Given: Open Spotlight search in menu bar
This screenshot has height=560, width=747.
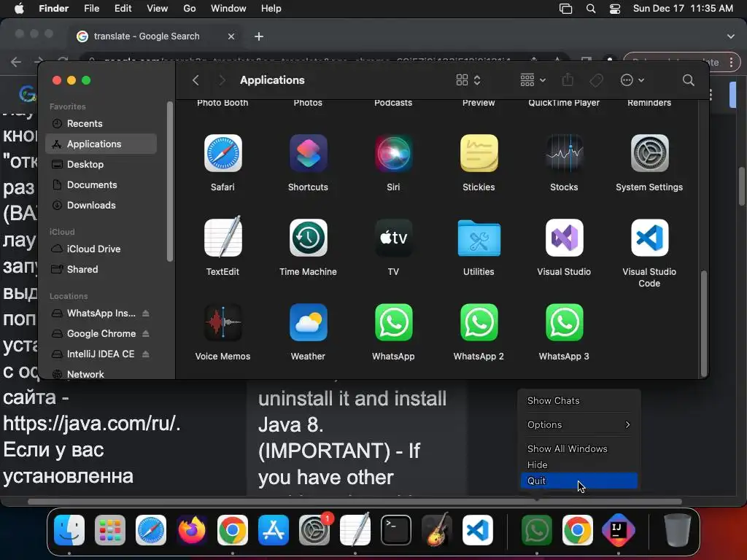Looking at the screenshot, I should pyautogui.click(x=591, y=9).
